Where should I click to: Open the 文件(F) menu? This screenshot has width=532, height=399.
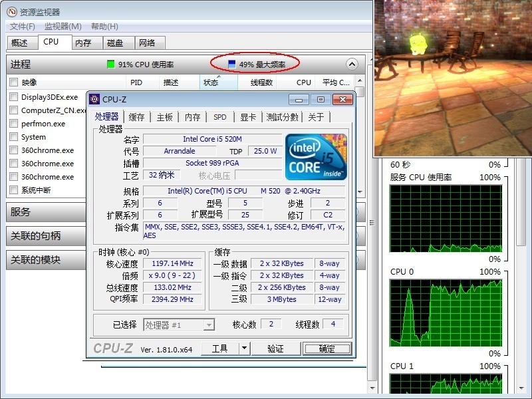click(x=22, y=27)
